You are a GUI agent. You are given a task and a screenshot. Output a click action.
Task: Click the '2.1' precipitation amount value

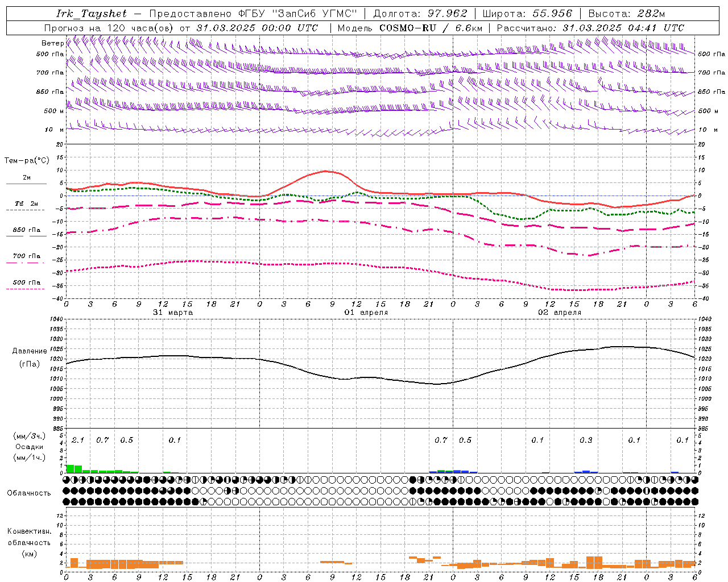(78, 440)
